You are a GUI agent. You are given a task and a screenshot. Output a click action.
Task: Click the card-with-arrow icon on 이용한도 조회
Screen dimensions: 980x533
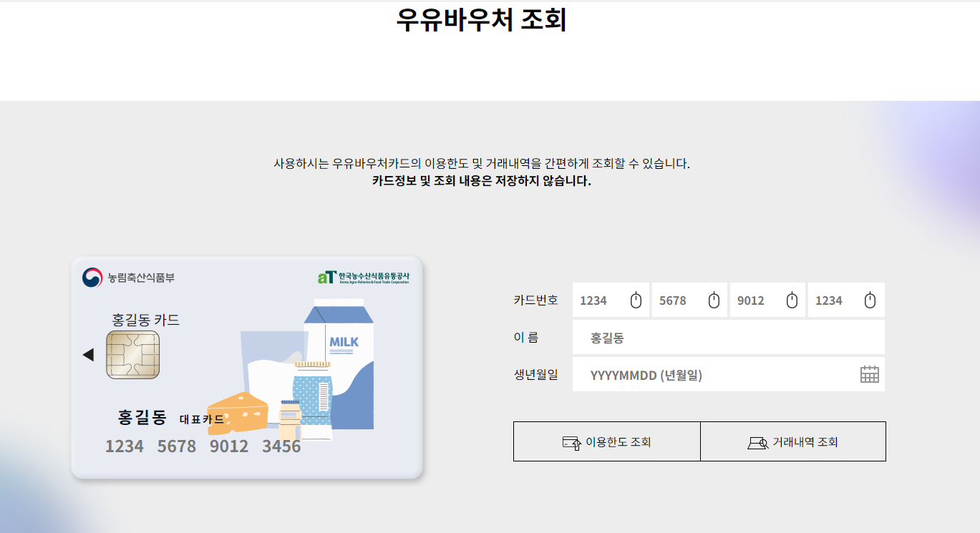tap(571, 443)
